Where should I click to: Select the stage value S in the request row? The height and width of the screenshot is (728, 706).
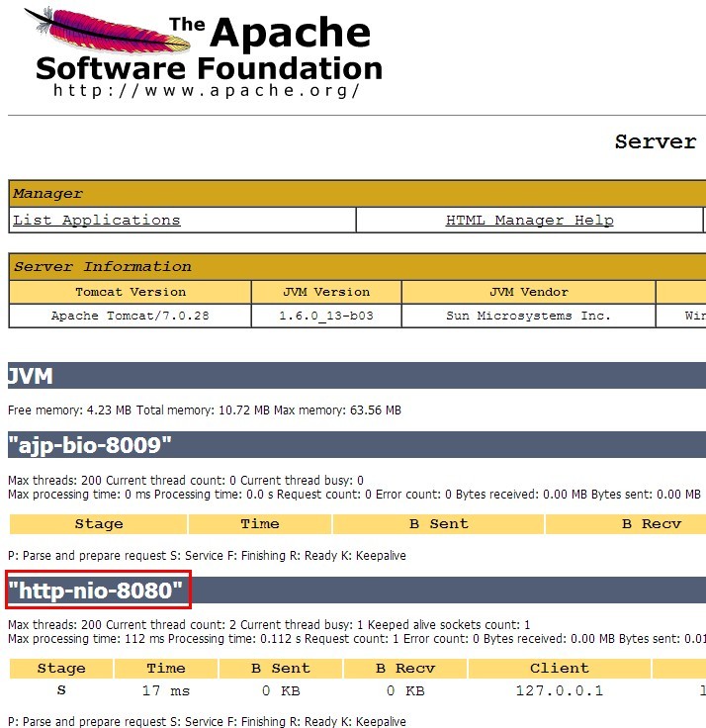click(61, 690)
